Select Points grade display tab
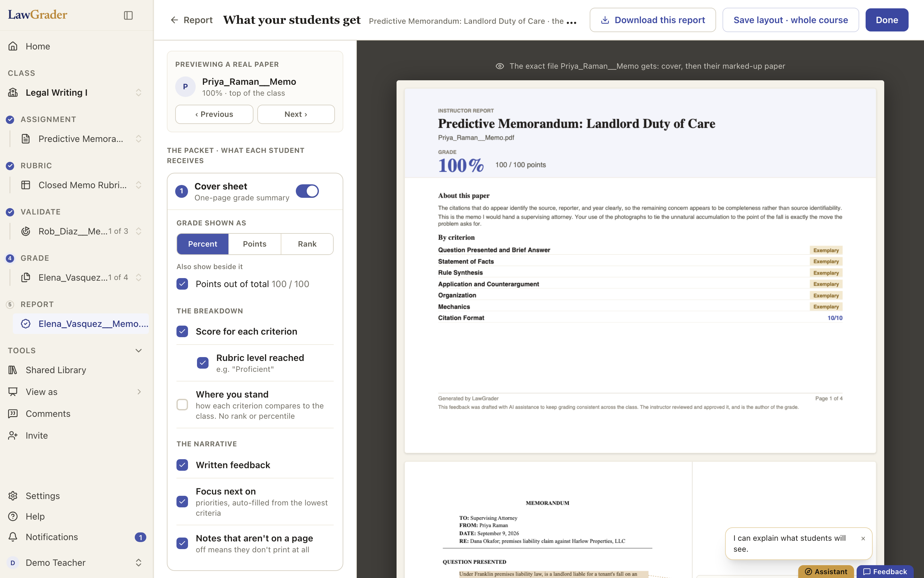 point(255,244)
